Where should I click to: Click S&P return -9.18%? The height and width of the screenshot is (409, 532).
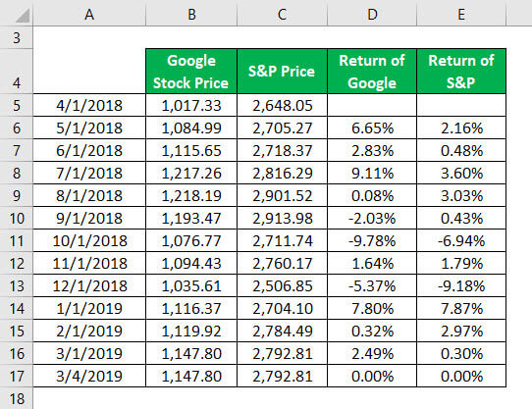click(x=461, y=285)
